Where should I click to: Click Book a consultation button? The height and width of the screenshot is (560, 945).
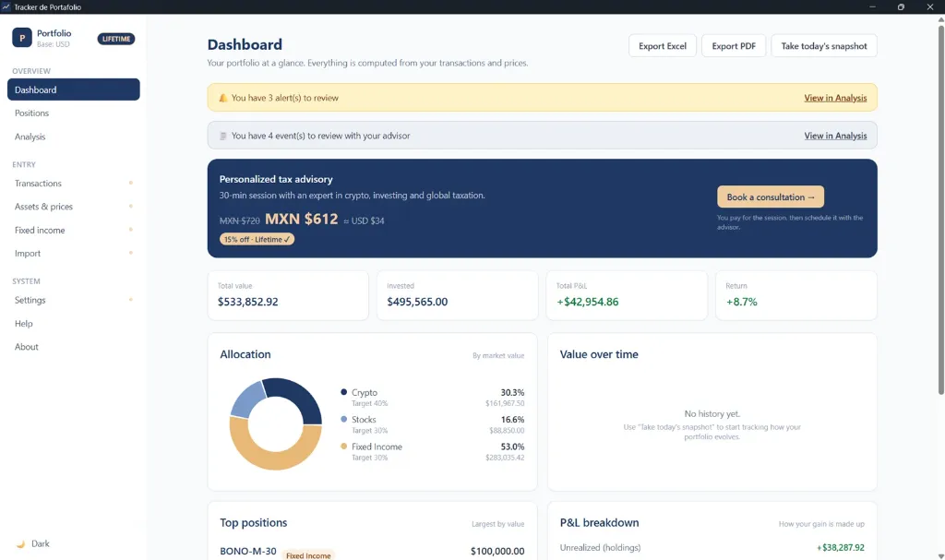pos(771,197)
